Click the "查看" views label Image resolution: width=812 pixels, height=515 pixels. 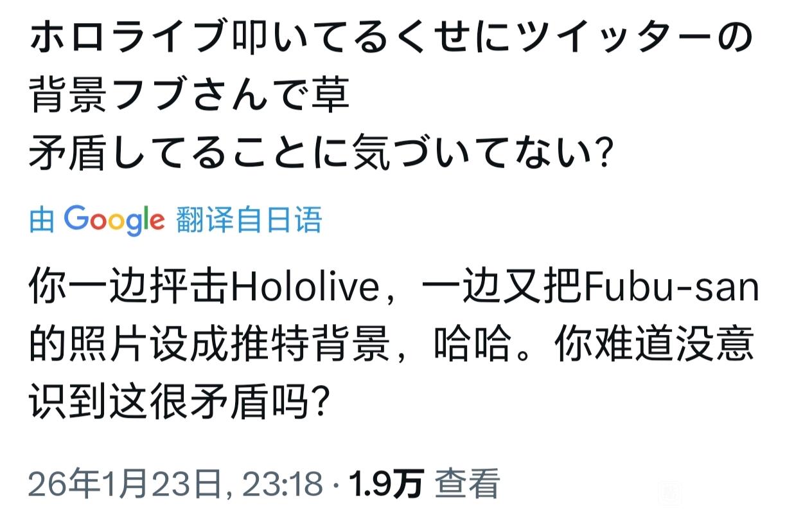[x=468, y=484]
